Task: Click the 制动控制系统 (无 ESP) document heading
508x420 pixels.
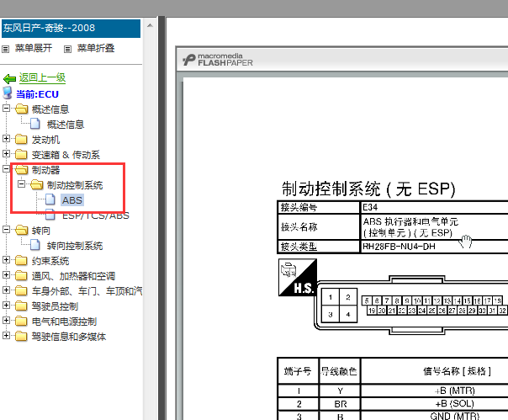Action: pyautogui.click(x=368, y=189)
